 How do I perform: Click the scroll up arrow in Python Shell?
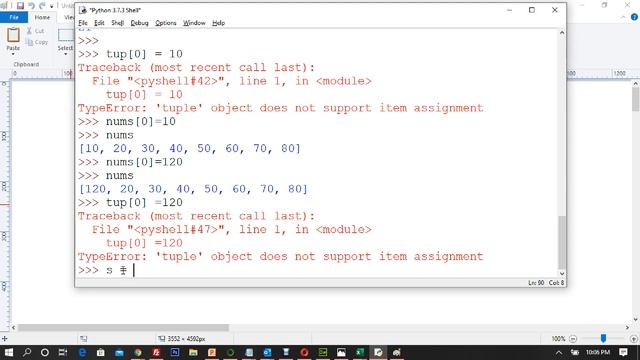(562, 33)
